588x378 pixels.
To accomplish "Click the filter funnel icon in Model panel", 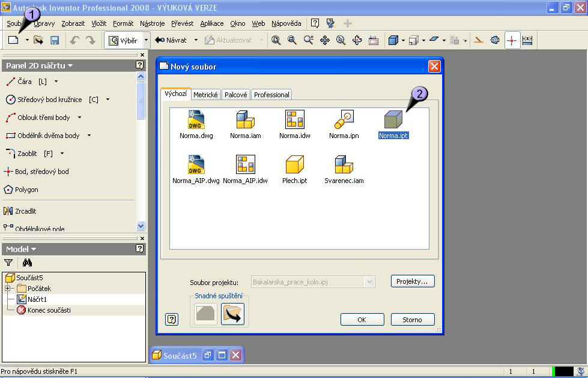I will [x=8, y=263].
